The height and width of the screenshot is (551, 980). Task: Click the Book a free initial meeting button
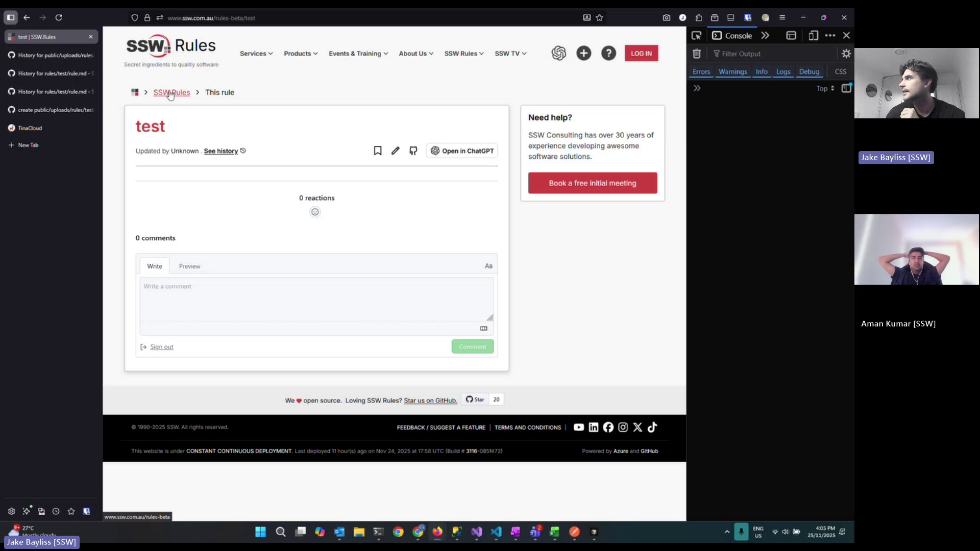[x=592, y=183]
